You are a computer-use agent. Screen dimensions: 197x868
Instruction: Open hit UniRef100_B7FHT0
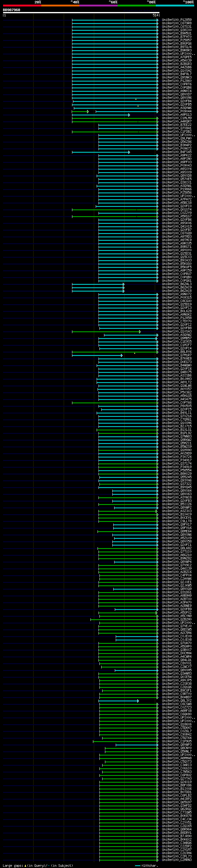click(x=177, y=37)
